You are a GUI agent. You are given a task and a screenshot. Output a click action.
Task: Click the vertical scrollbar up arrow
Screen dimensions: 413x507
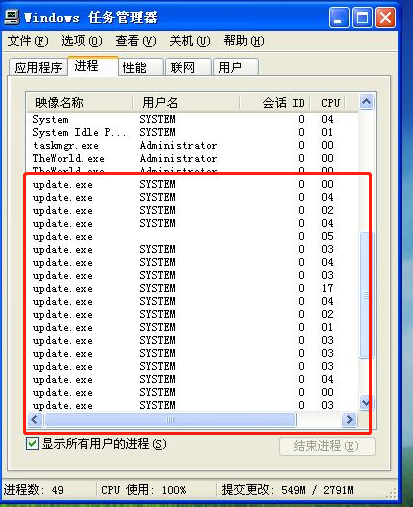(367, 101)
